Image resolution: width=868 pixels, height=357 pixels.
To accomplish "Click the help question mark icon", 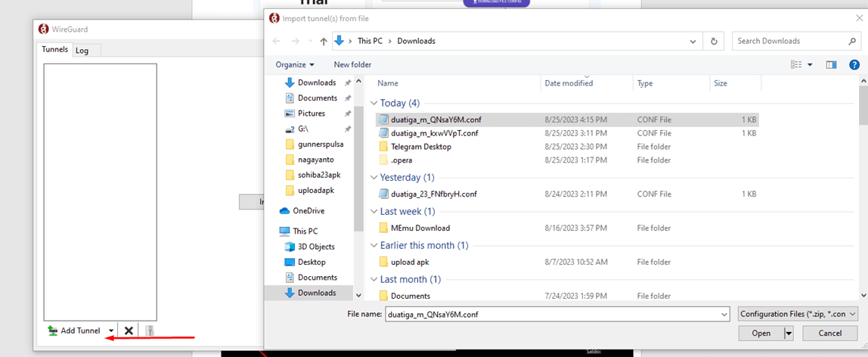I will point(854,65).
